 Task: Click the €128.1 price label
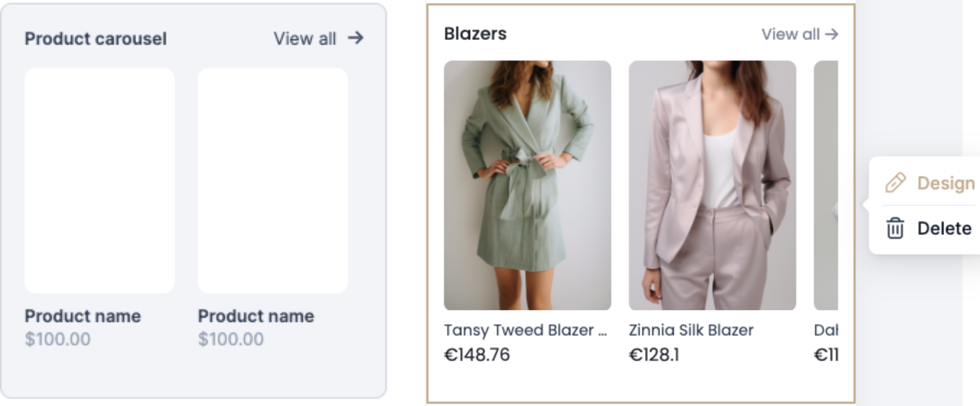pos(654,355)
